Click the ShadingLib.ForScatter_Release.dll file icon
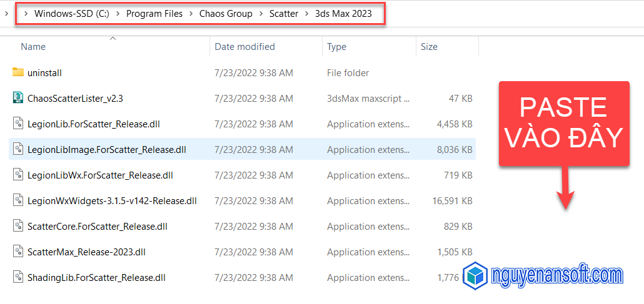644x304 pixels. coord(18,277)
